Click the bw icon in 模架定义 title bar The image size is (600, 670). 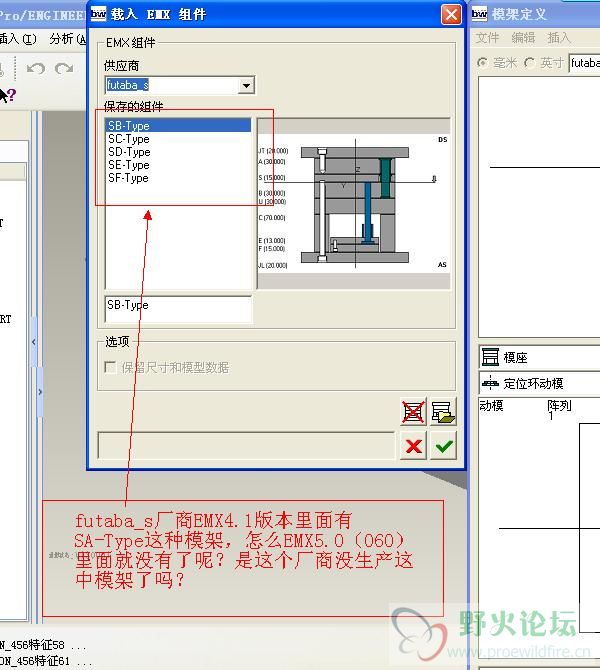pyautogui.click(x=479, y=14)
